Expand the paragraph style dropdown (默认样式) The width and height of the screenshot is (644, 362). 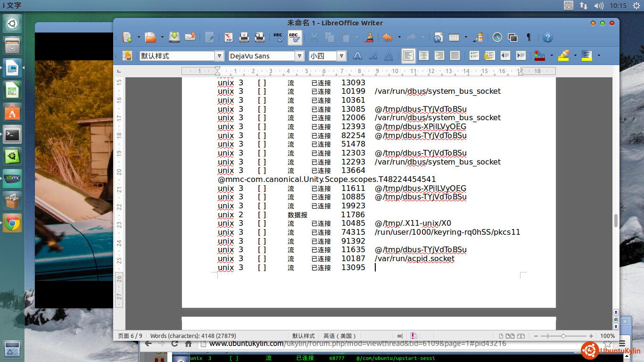[219, 56]
